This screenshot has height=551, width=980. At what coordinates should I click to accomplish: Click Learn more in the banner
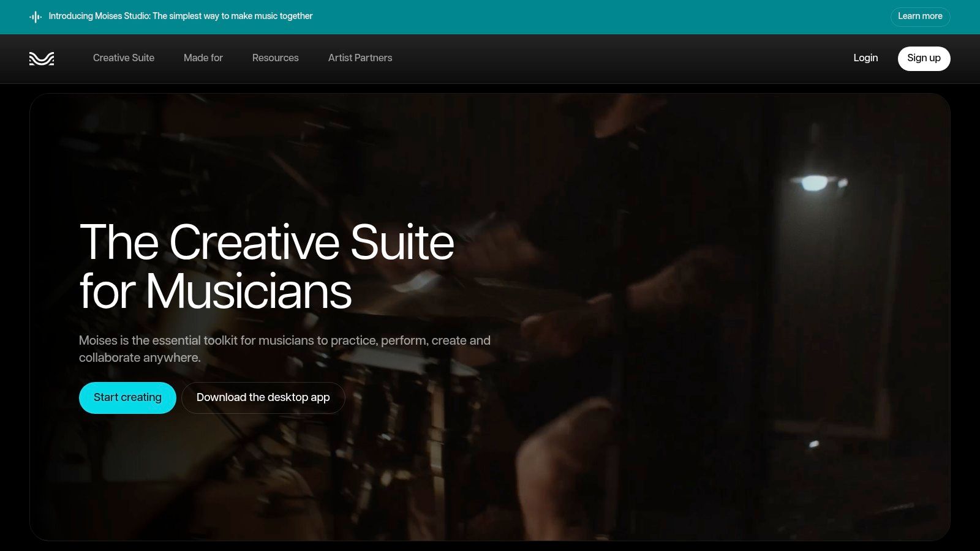[920, 17]
